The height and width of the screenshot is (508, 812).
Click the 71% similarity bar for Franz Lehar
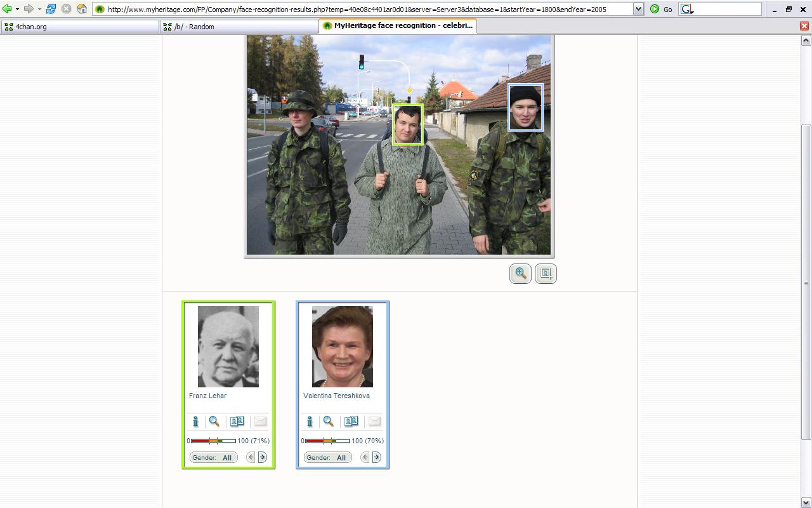click(213, 441)
